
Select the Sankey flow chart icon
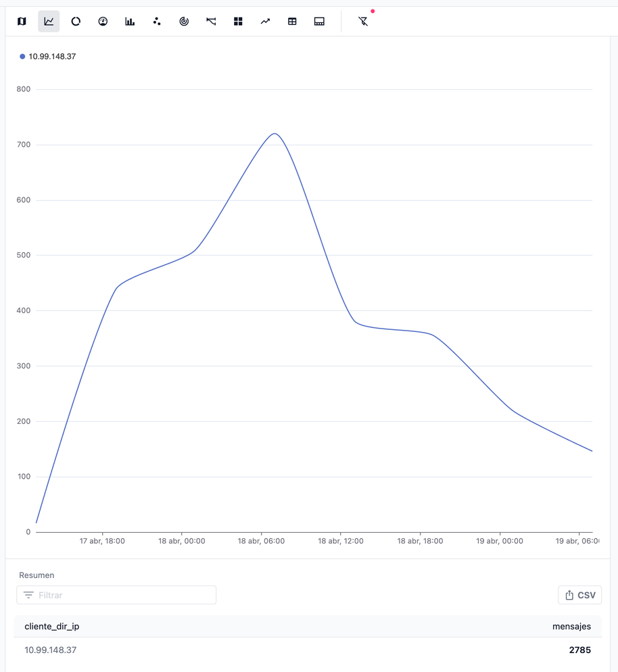point(211,22)
